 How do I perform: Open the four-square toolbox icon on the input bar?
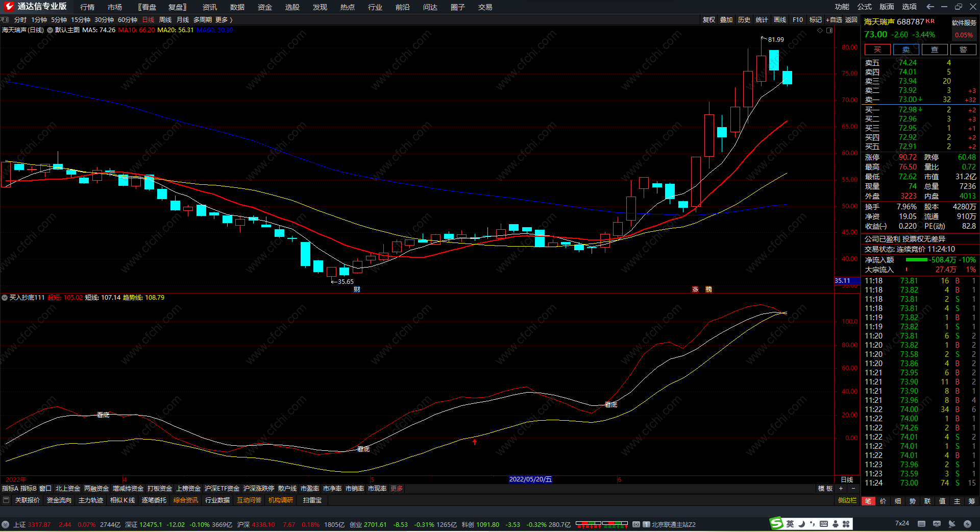point(846,524)
